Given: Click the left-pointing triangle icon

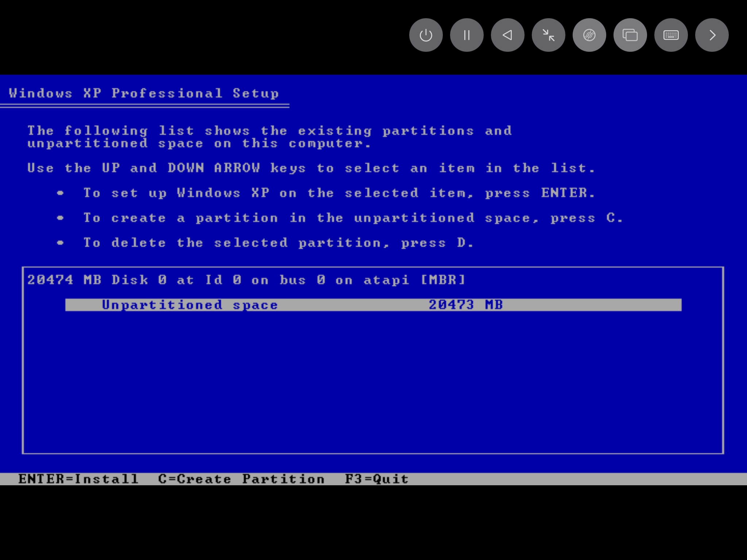Looking at the screenshot, I should click(x=507, y=35).
